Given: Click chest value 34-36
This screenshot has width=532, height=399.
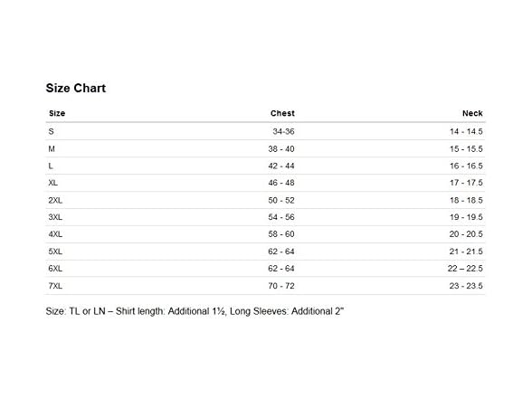Looking at the screenshot, I should coord(283,132).
